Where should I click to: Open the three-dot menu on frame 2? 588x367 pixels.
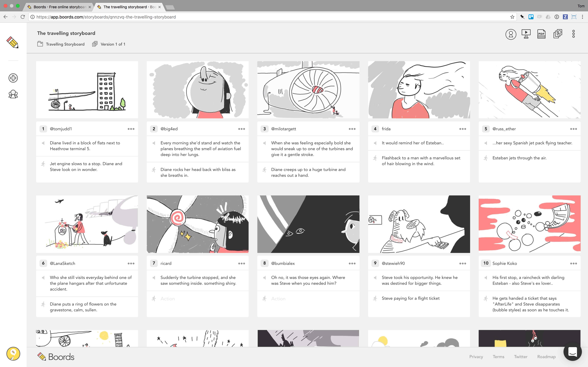click(242, 129)
